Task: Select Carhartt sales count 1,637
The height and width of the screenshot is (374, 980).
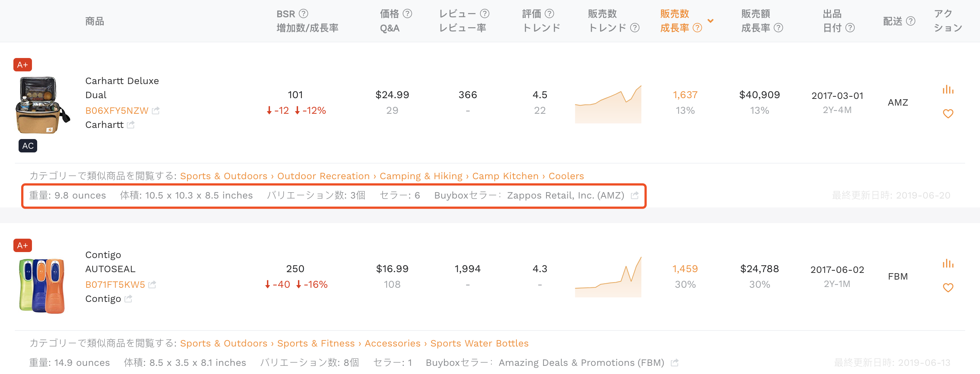Action: point(685,95)
